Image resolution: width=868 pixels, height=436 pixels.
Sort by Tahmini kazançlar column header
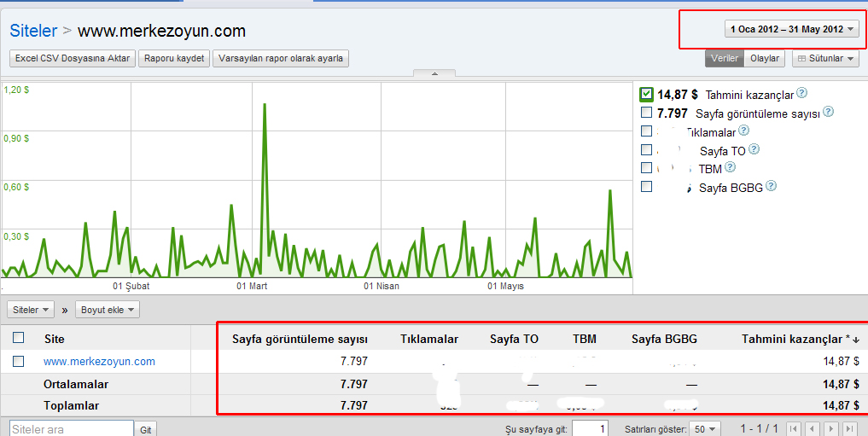coord(800,340)
